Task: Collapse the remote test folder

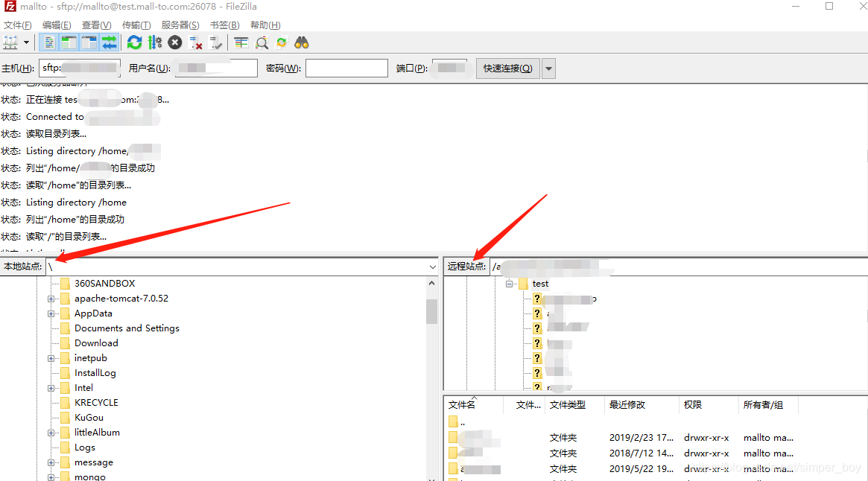Action: point(510,284)
